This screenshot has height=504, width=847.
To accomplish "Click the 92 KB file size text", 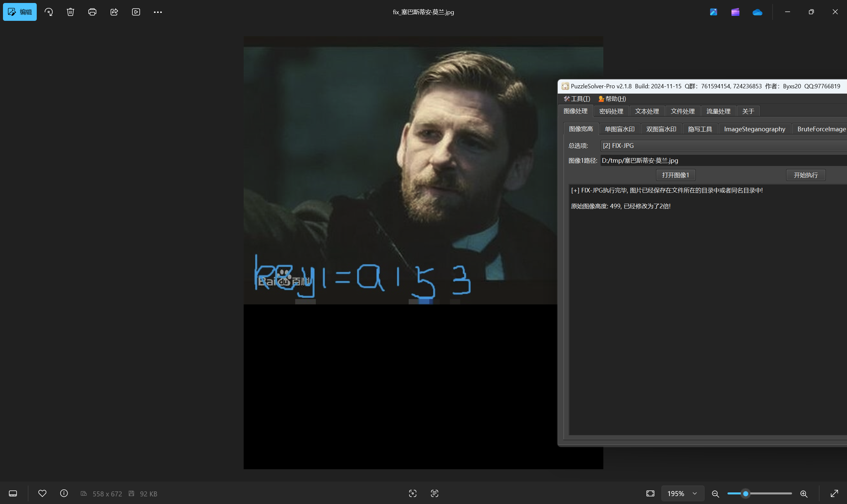I will pos(149,494).
